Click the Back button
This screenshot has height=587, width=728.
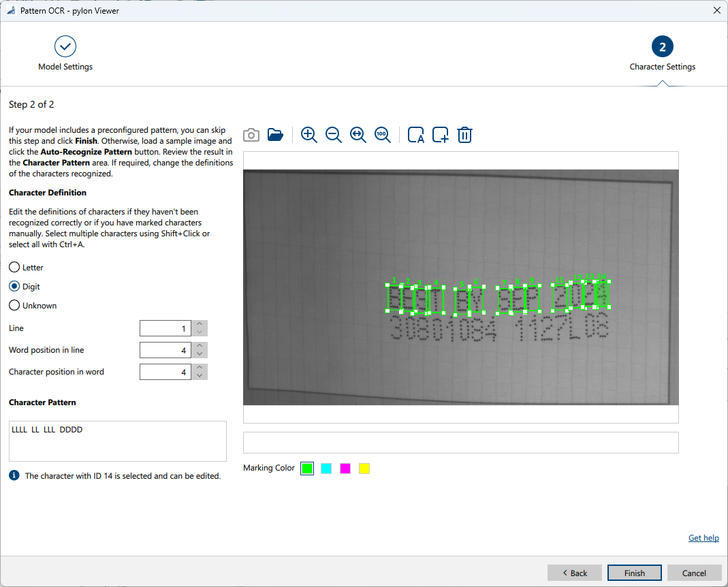point(575,573)
